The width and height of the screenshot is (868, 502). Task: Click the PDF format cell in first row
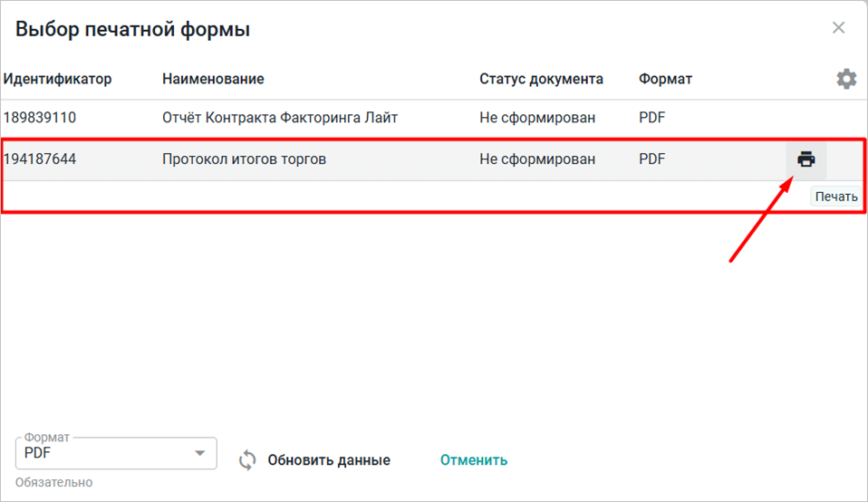pyautogui.click(x=651, y=118)
